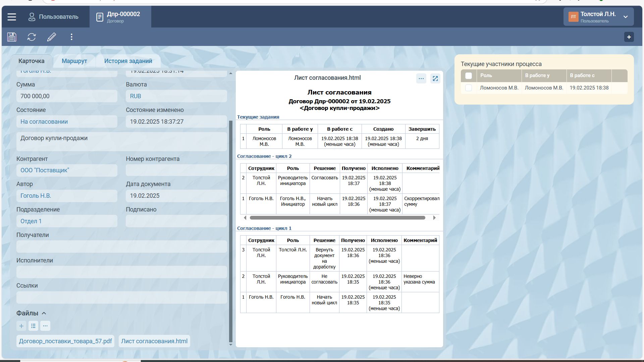Open the hamburger main menu
644x362 pixels.
[12, 17]
